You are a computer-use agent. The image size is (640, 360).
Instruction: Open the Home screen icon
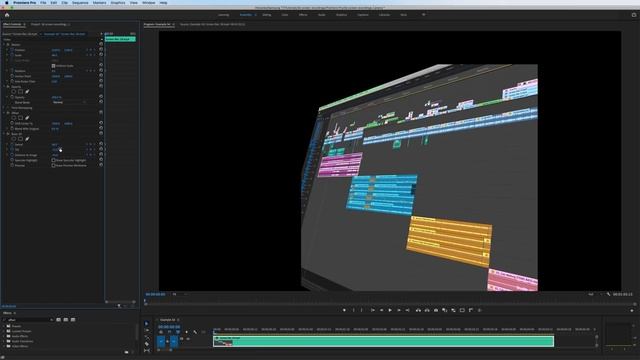(x=7, y=15)
